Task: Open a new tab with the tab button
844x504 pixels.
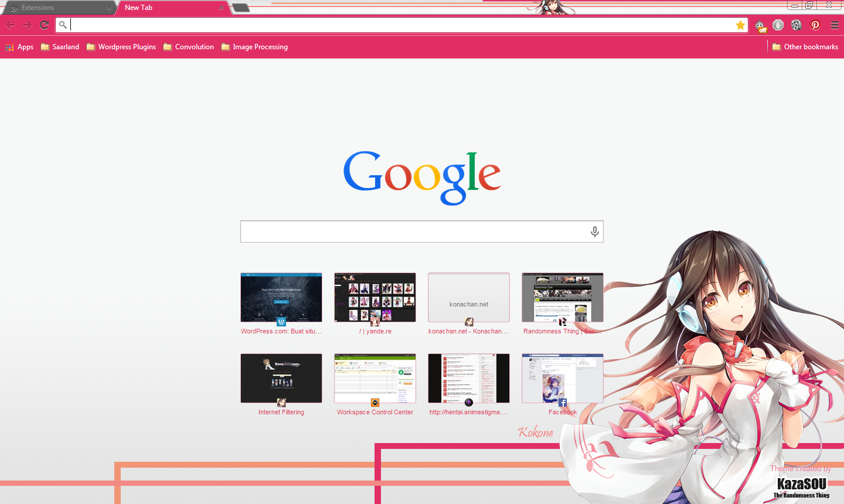Action: pyautogui.click(x=241, y=8)
